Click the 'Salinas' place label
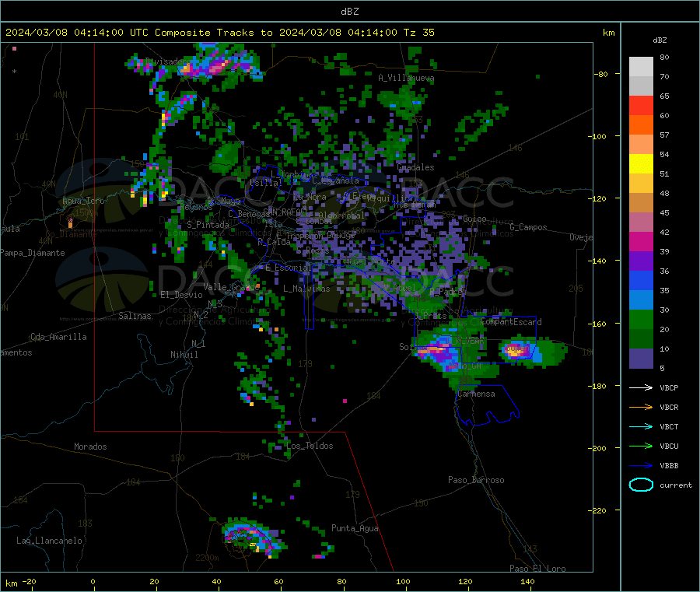The height and width of the screenshot is (592, 700). click(x=135, y=316)
